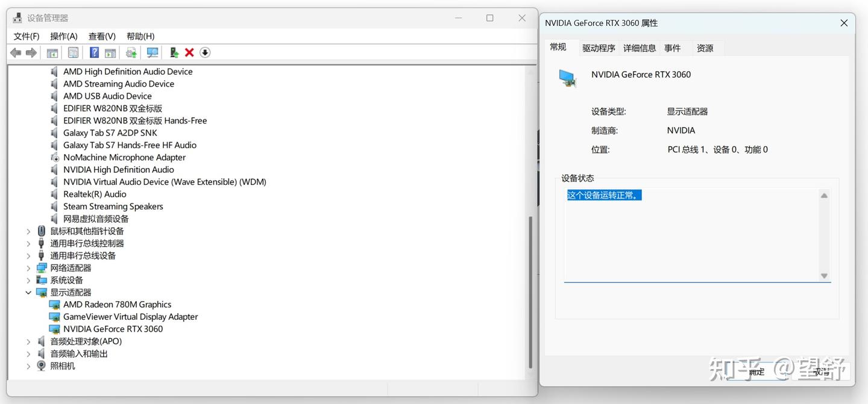
Task: Select 网易虚拟音频设备
Action: coord(96,219)
